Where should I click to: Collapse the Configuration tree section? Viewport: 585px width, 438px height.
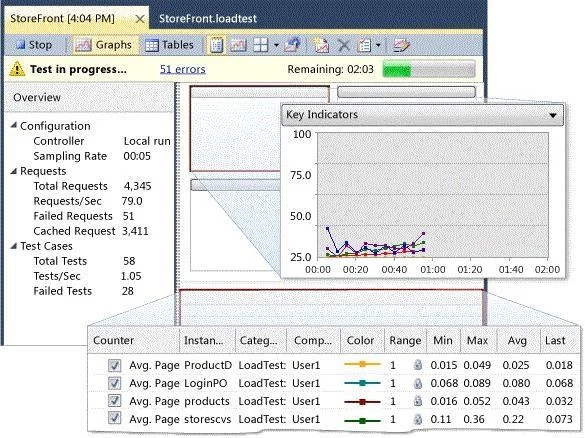click(x=14, y=125)
